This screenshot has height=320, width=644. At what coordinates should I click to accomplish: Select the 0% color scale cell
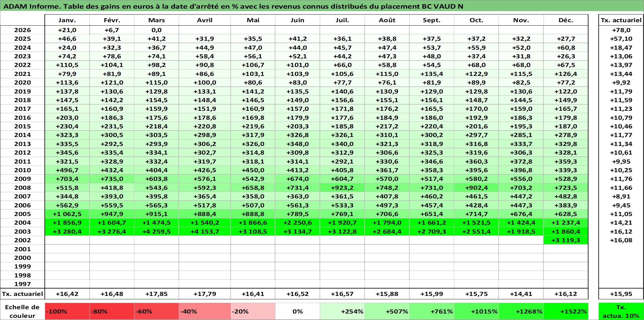[x=298, y=311]
